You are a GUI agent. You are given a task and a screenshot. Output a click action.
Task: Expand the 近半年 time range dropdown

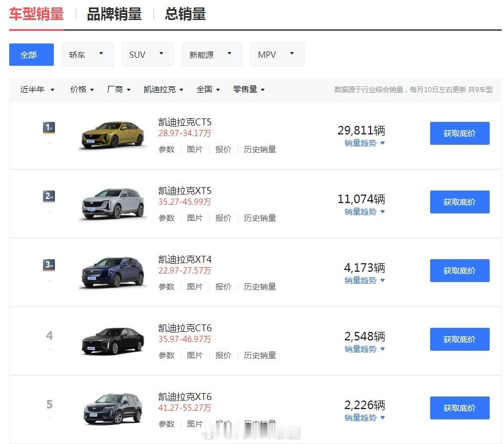tap(37, 89)
